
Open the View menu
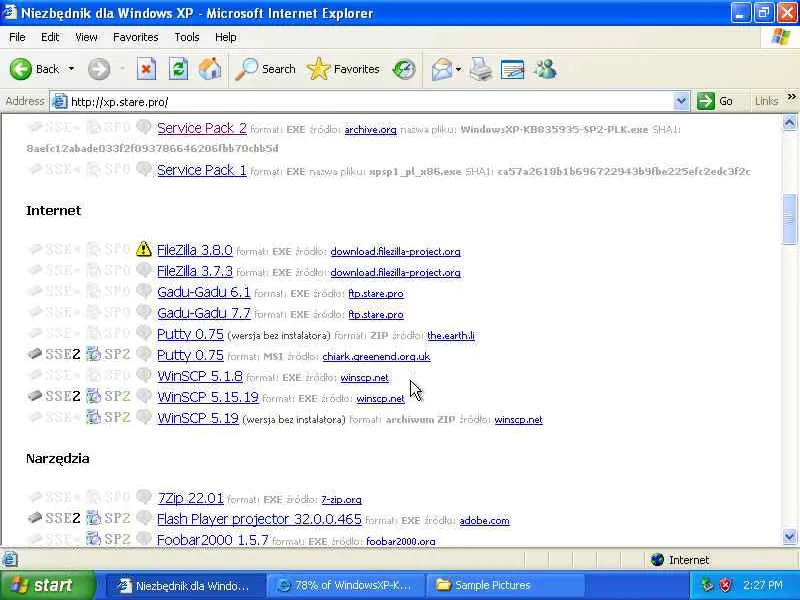[x=86, y=37]
